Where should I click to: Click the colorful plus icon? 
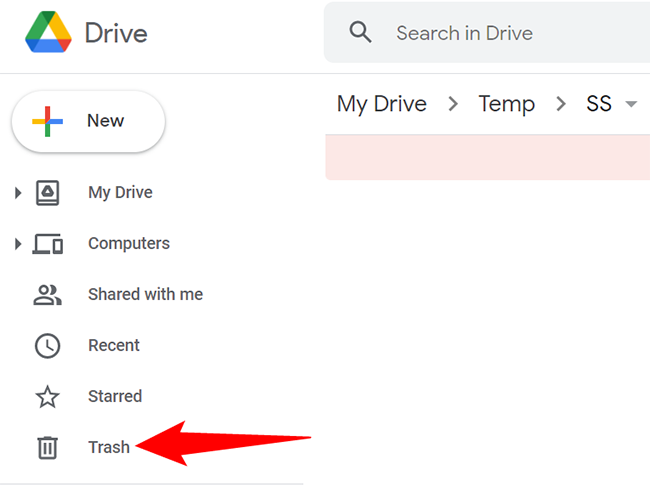pos(47,121)
